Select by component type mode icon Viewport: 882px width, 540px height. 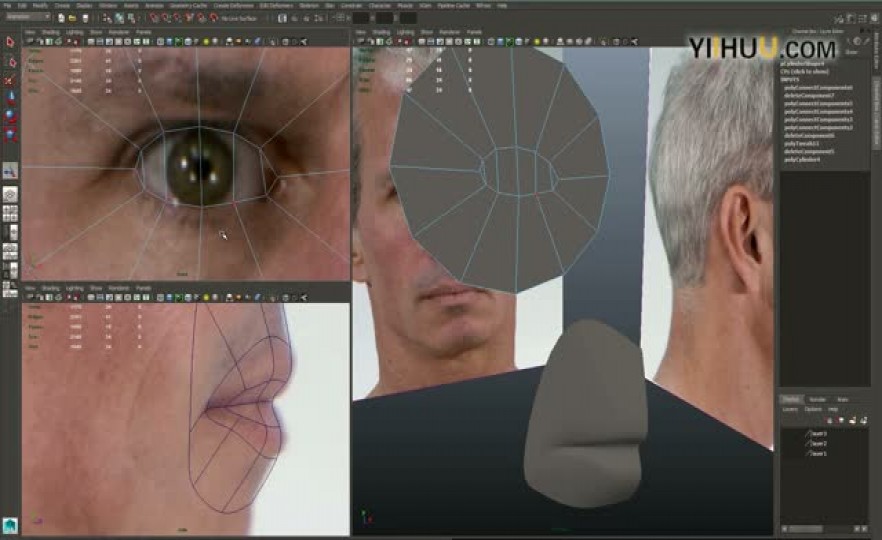point(131,18)
